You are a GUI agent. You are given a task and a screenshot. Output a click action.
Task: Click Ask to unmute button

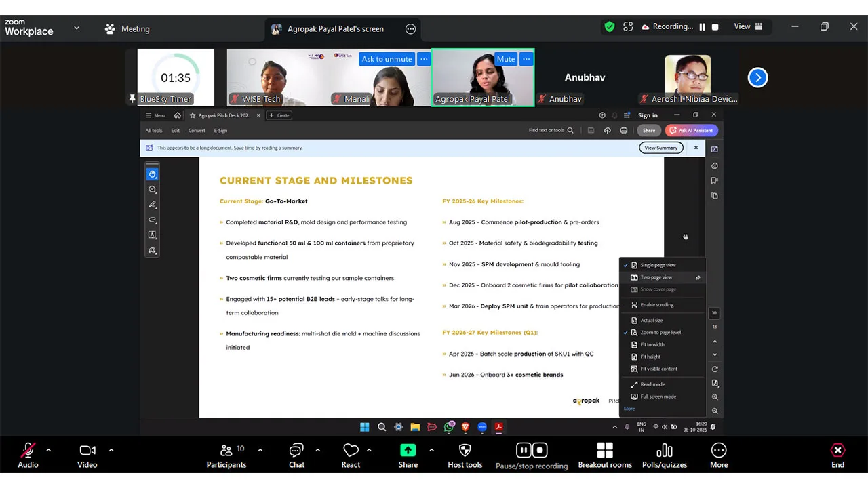pos(387,59)
